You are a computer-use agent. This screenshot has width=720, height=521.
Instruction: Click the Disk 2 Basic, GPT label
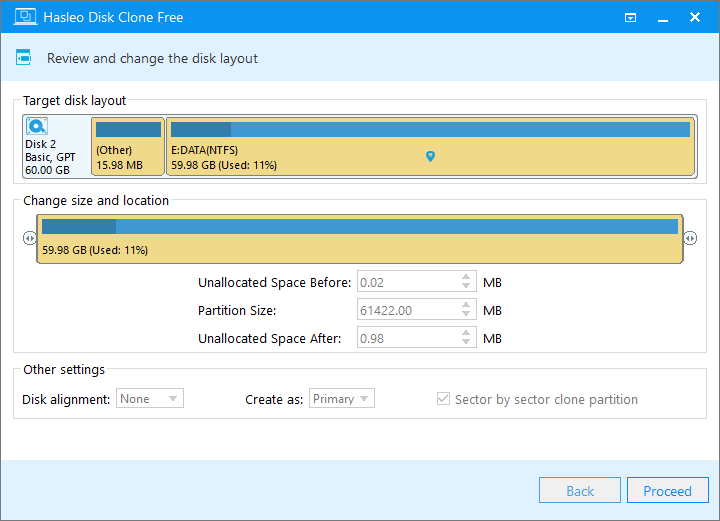(50, 157)
